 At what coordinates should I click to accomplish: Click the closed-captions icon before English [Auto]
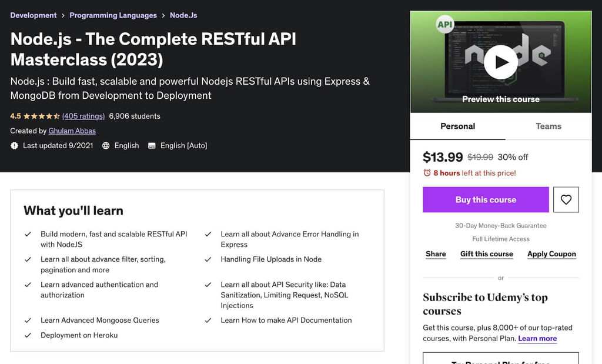pyautogui.click(x=152, y=145)
